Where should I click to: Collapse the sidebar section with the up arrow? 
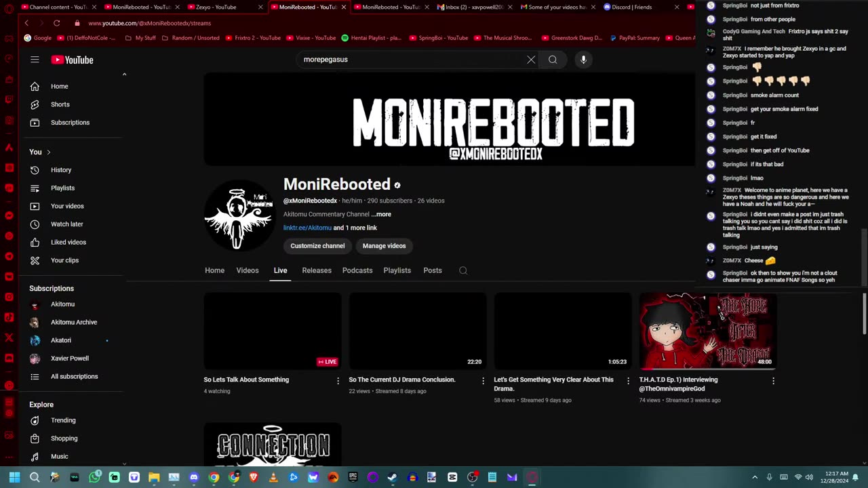pyautogui.click(x=124, y=74)
